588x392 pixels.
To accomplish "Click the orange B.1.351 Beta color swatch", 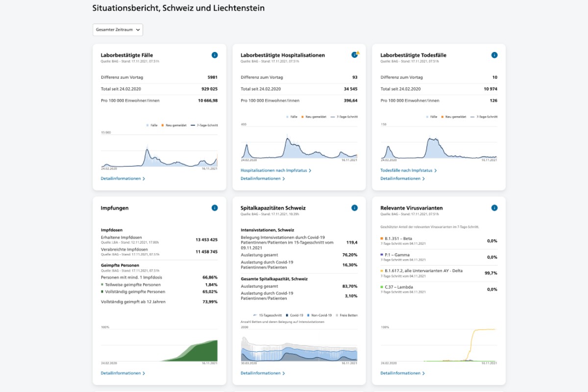I will coord(382,239).
